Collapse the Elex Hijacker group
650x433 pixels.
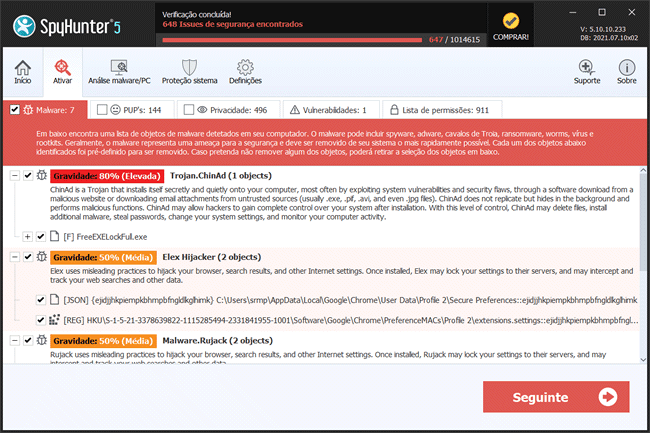click(15, 257)
